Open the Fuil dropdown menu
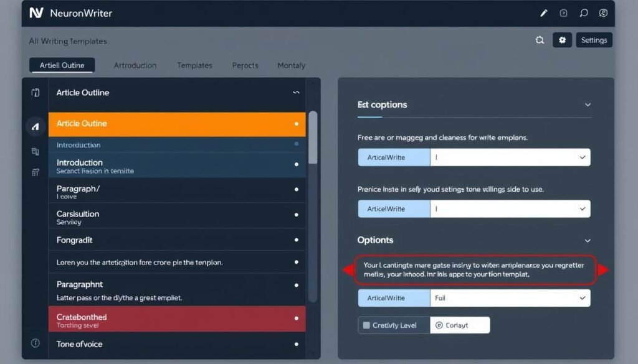638x364 pixels. click(x=584, y=297)
